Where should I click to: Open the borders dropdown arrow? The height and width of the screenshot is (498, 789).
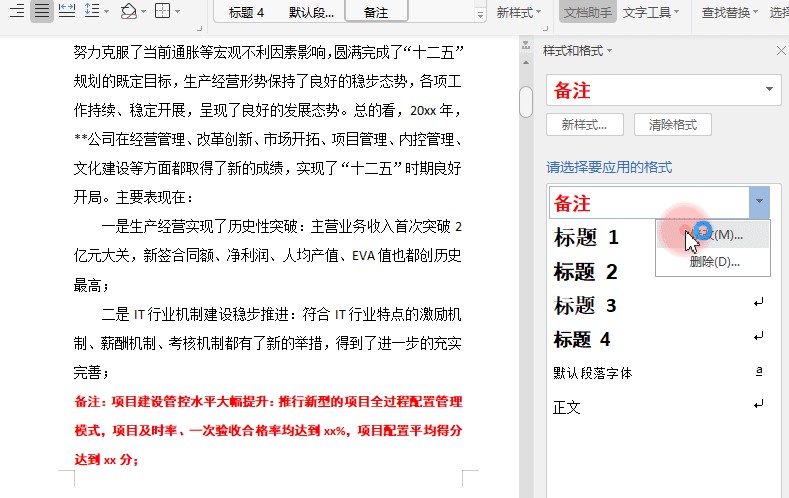pos(177,11)
